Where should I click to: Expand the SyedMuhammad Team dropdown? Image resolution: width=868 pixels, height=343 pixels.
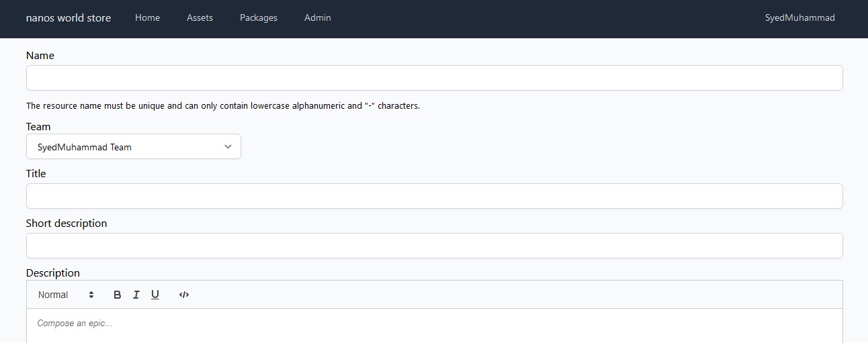(133, 147)
